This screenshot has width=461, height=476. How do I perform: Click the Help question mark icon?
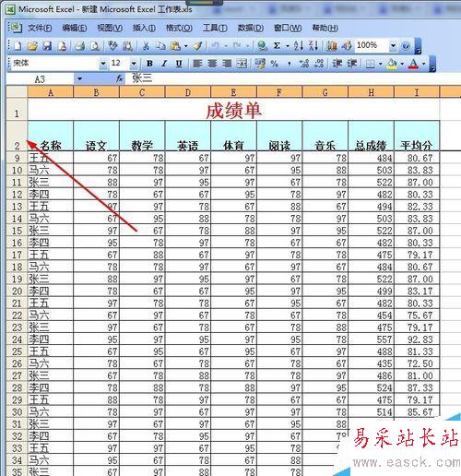[x=406, y=46]
